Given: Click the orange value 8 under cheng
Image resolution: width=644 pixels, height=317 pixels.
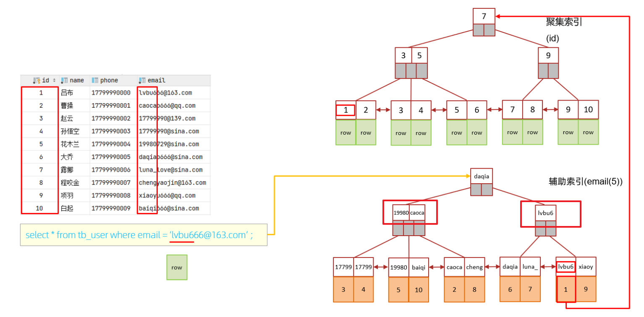Looking at the screenshot, I should (x=474, y=289).
